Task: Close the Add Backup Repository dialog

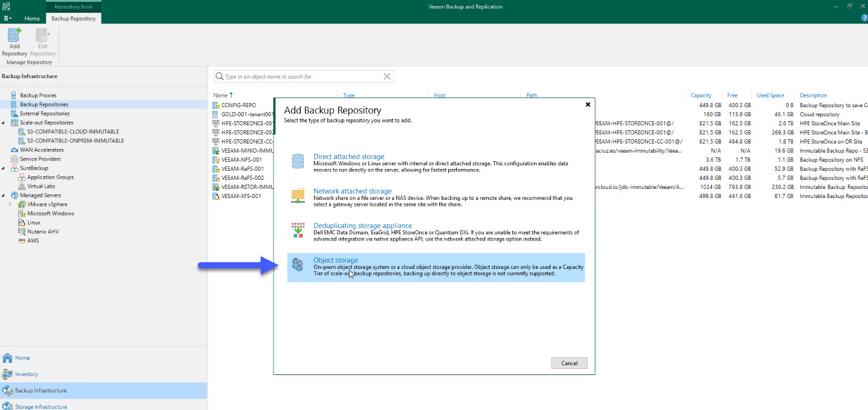Action: [588, 104]
